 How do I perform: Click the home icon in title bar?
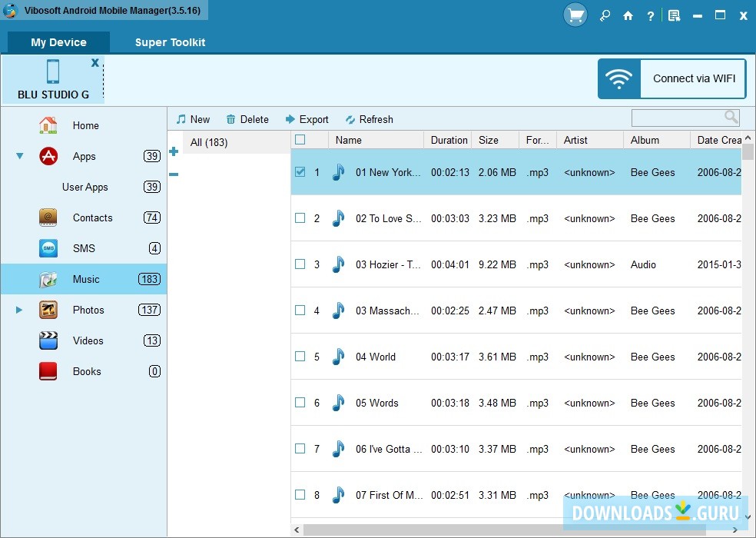coord(628,15)
